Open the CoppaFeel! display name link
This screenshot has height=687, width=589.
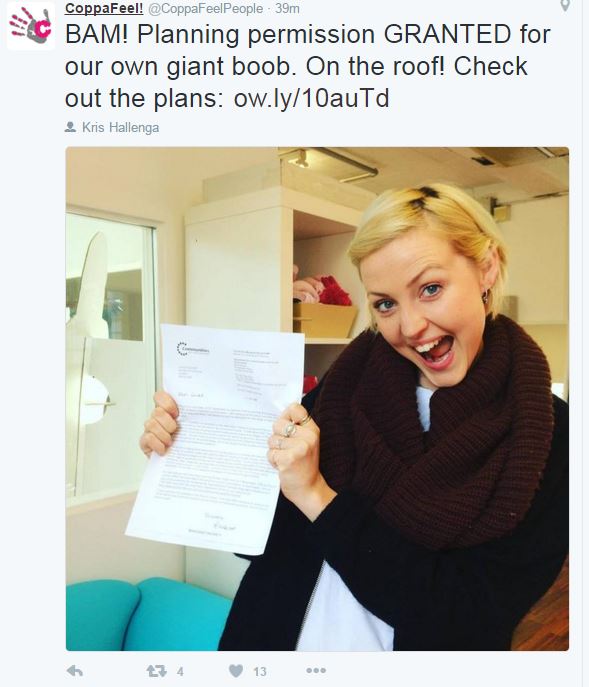(x=104, y=8)
